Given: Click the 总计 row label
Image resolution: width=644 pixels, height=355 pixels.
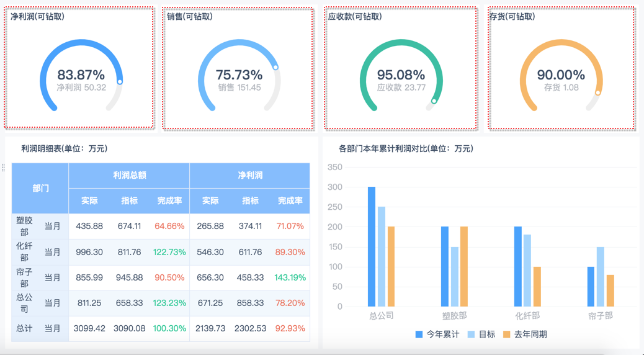Looking at the screenshot, I should pyautogui.click(x=24, y=328).
